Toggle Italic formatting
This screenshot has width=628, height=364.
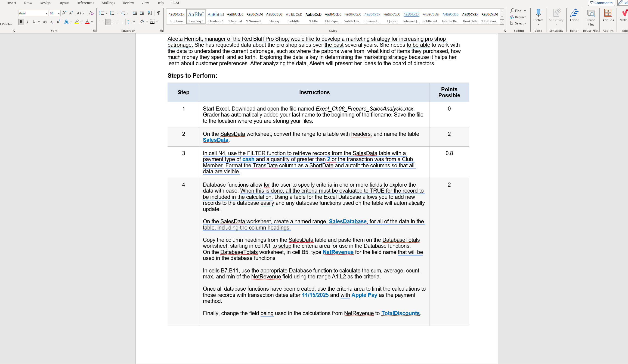point(27,22)
